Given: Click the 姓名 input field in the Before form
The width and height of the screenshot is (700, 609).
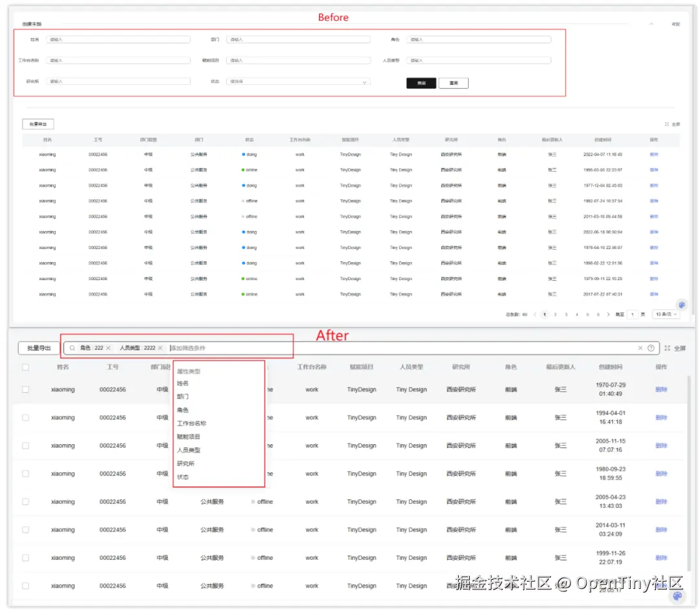Looking at the screenshot, I should (x=119, y=40).
